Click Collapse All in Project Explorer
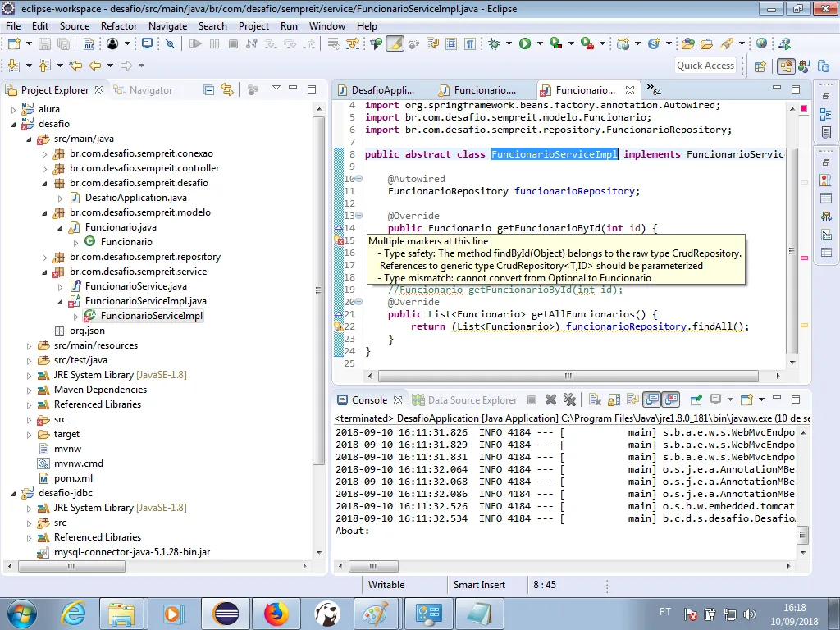840x630 pixels. (x=208, y=89)
